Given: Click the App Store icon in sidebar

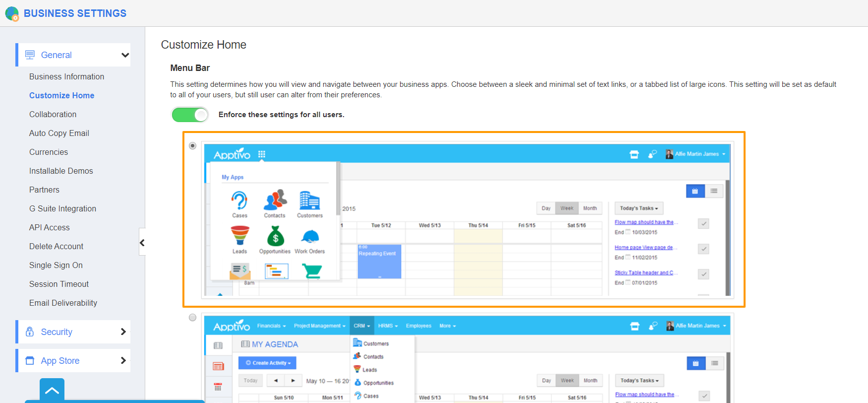Looking at the screenshot, I should 30,361.
